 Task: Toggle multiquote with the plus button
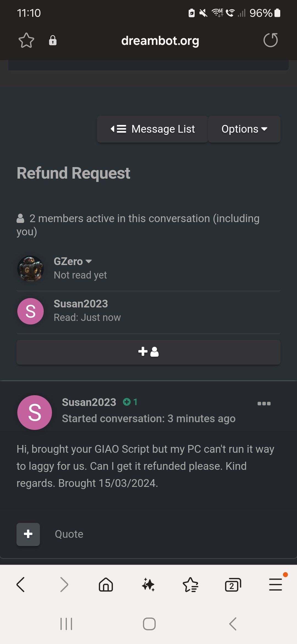[x=28, y=534]
